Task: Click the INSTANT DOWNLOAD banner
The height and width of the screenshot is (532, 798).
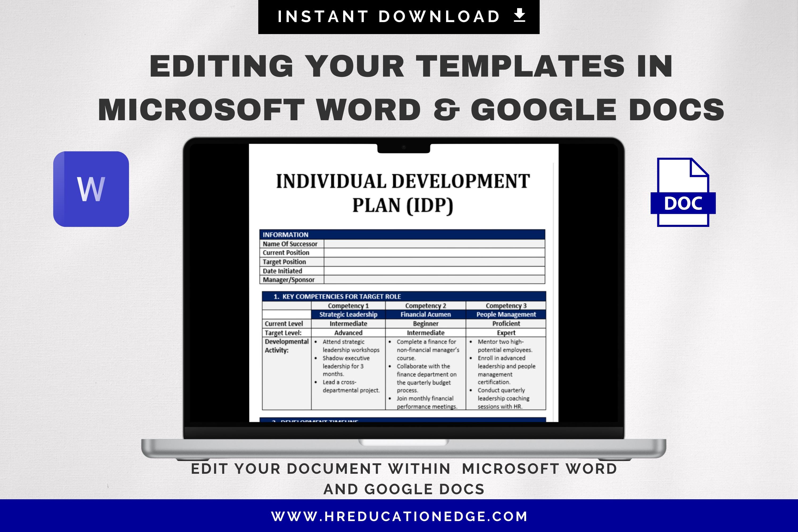Action: click(399, 16)
